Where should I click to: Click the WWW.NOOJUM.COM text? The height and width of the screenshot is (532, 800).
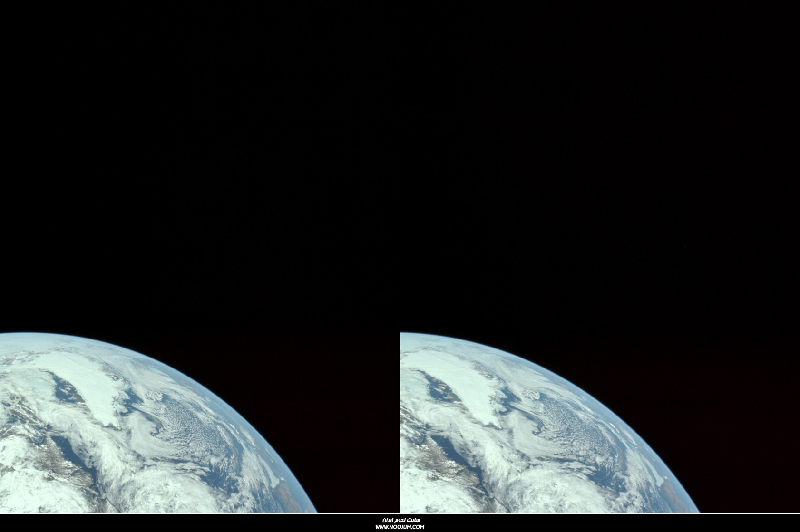pyautogui.click(x=400, y=527)
